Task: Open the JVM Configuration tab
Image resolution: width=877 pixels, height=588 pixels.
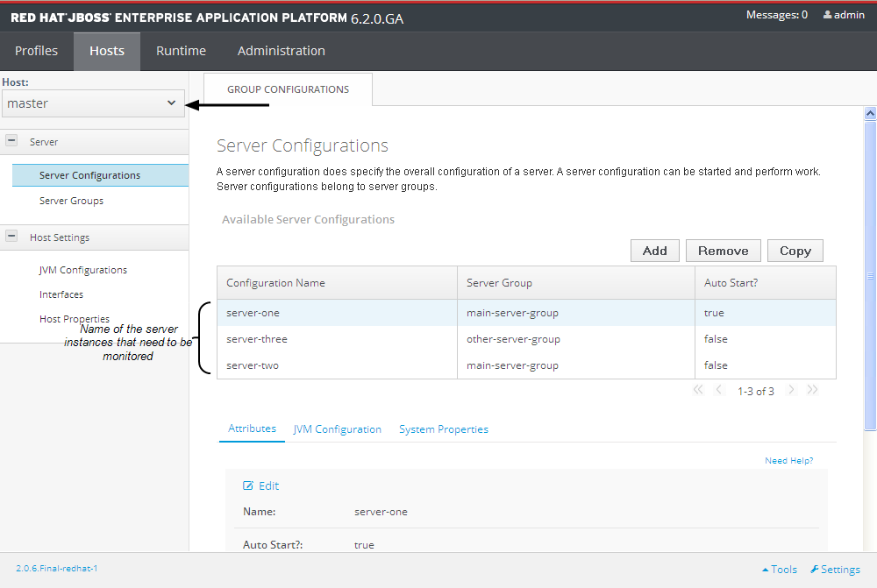Action: 338,429
